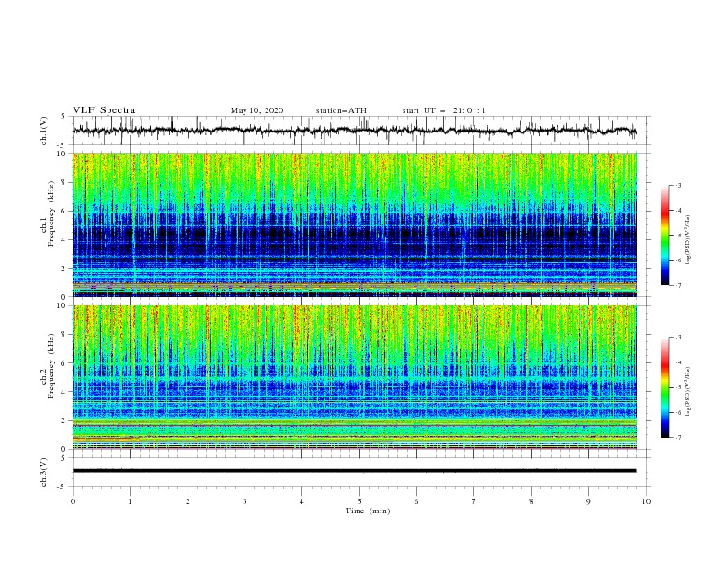Select the "start UT = 21:0 :1" text
The width and height of the screenshot is (728, 563).
click(444, 110)
